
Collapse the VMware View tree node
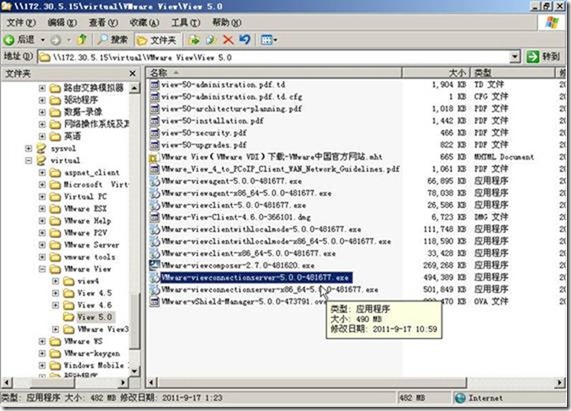coord(42,269)
